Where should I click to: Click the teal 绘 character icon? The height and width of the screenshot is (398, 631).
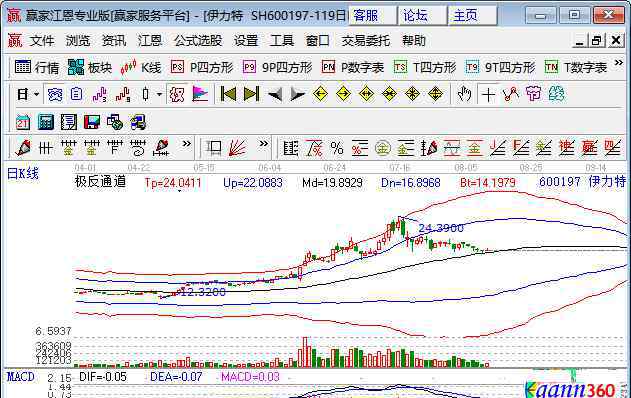click(x=557, y=94)
